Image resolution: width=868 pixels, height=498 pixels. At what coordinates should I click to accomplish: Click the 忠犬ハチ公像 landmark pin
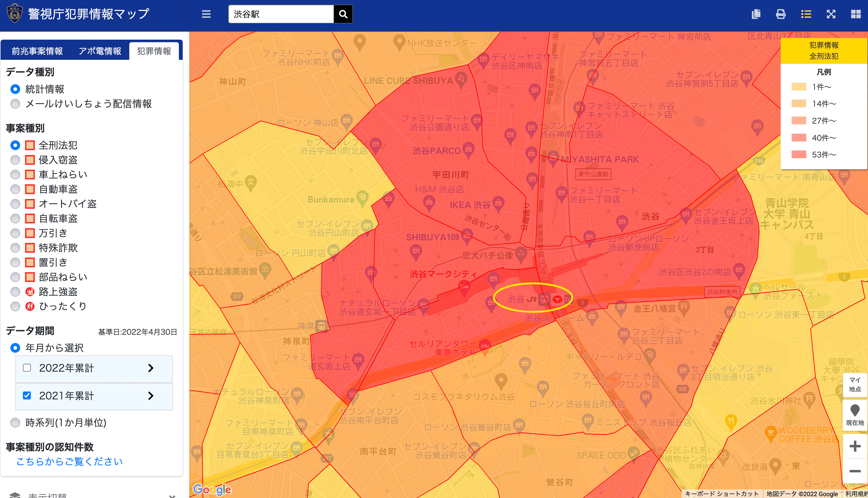point(521,255)
